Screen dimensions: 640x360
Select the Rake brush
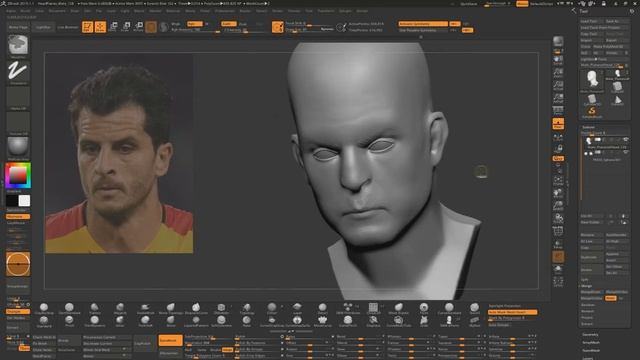(247, 321)
